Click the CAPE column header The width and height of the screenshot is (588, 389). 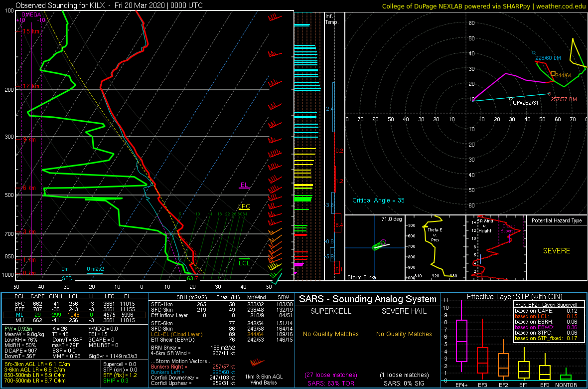pos(37,297)
